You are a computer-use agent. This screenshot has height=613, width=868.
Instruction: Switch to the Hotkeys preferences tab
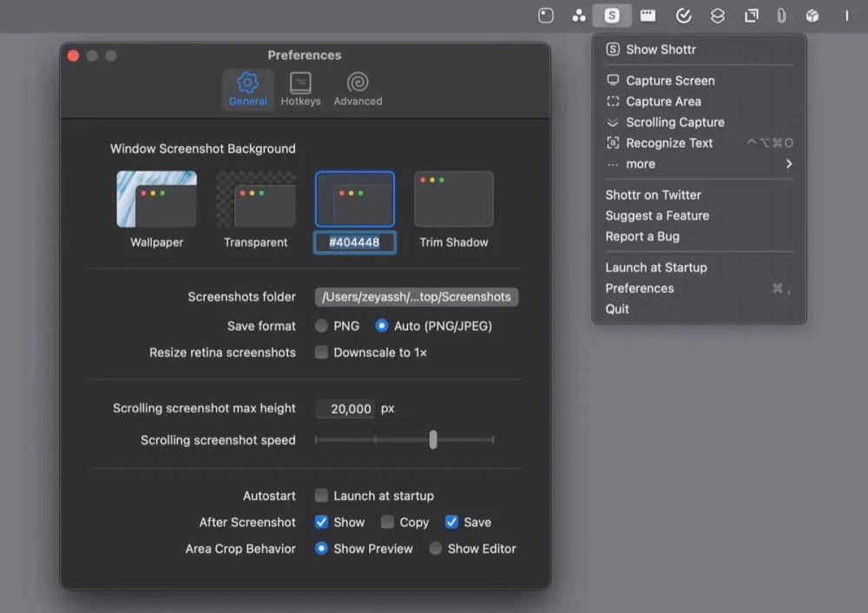[300, 89]
